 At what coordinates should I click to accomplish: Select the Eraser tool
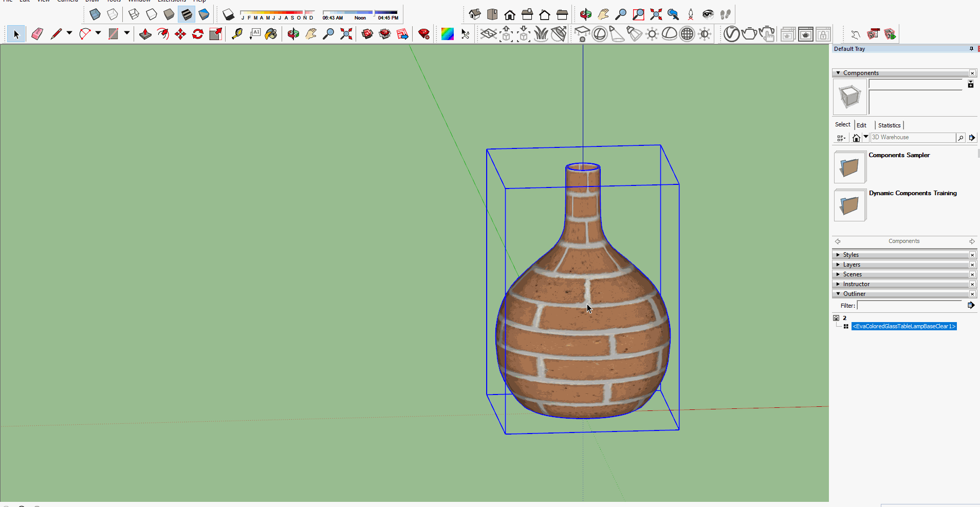pyautogui.click(x=37, y=34)
